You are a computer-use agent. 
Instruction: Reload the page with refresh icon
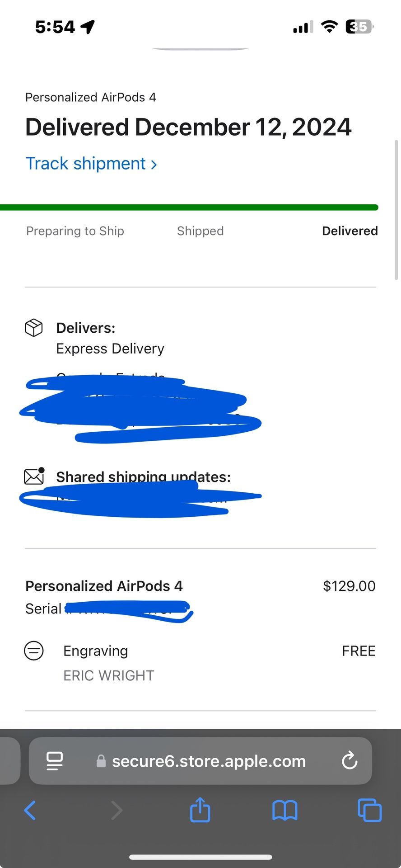pyautogui.click(x=350, y=761)
